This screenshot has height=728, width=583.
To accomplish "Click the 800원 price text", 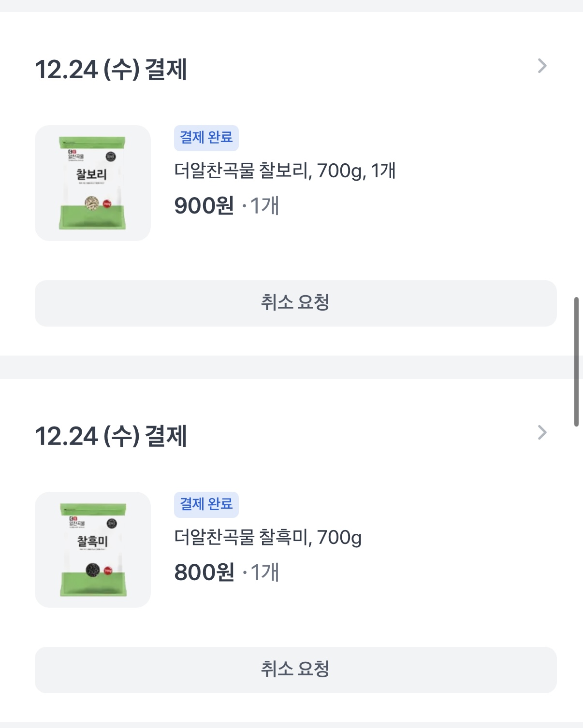I will pos(204,572).
